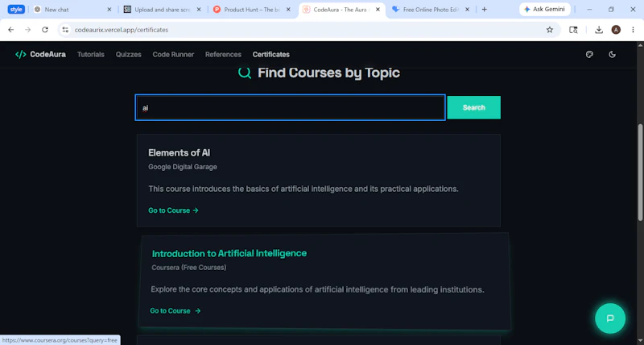The image size is (644, 345).
Task: Close the CodeAura tab
Action: pos(378,10)
